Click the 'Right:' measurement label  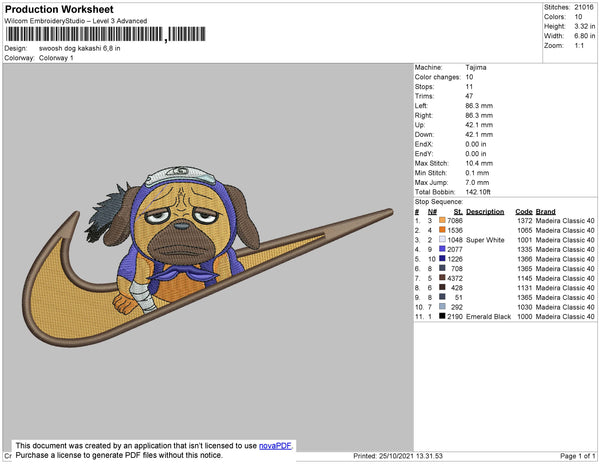pos(424,115)
